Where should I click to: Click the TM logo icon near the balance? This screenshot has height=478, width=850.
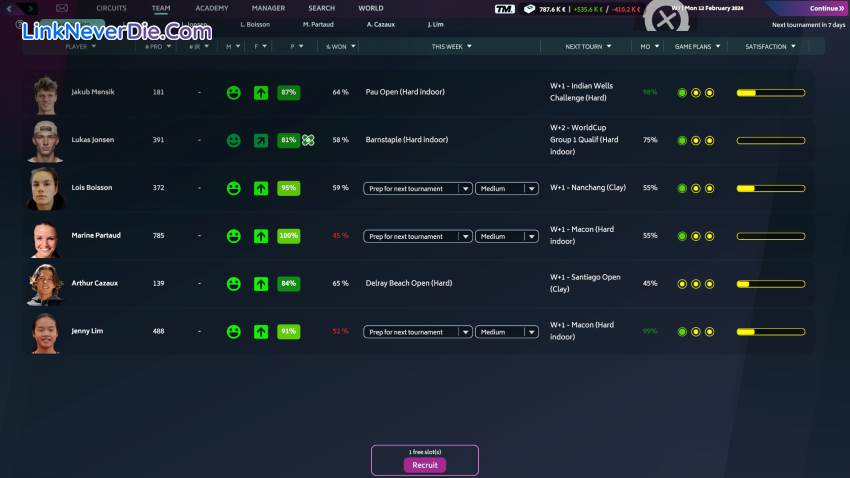pos(505,8)
